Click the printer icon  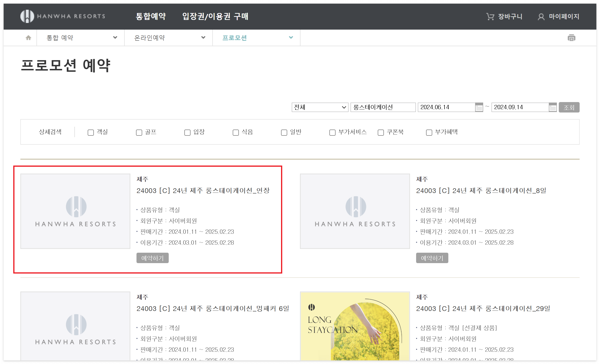(571, 38)
